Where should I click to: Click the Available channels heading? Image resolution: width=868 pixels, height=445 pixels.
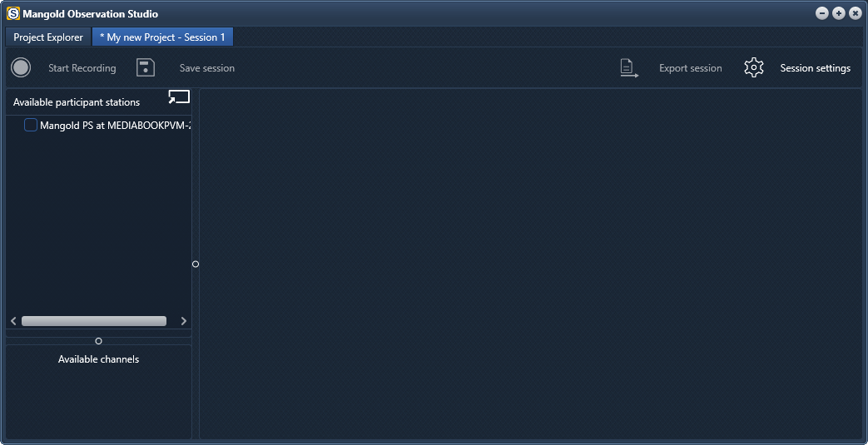98,359
